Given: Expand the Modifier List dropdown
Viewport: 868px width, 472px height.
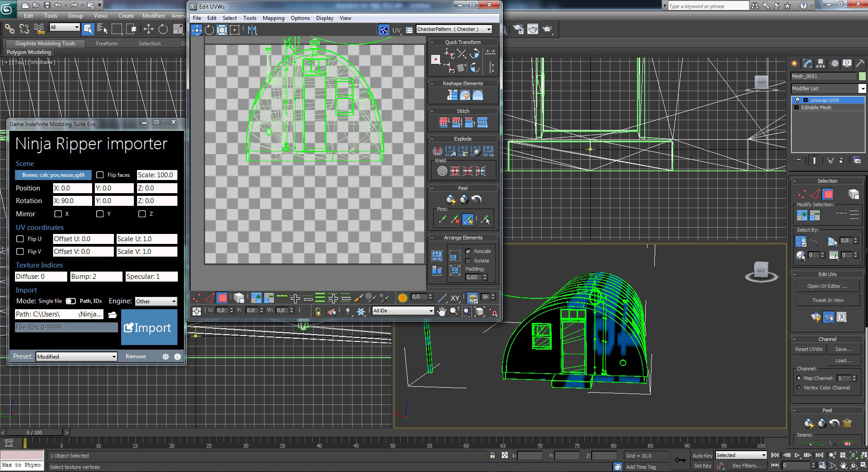Looking at the screenshot, I should pos(862,88).
